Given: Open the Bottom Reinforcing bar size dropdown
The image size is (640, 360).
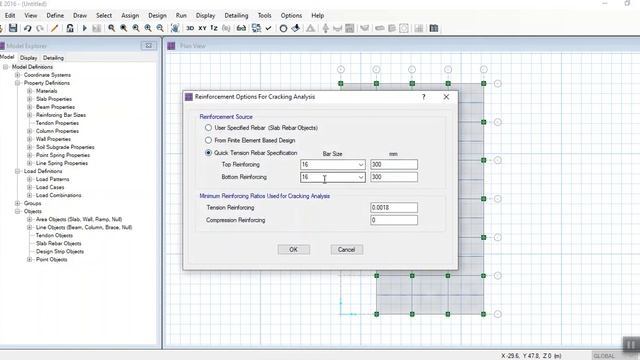Looking at the screenshot, I should click(361, 177).
